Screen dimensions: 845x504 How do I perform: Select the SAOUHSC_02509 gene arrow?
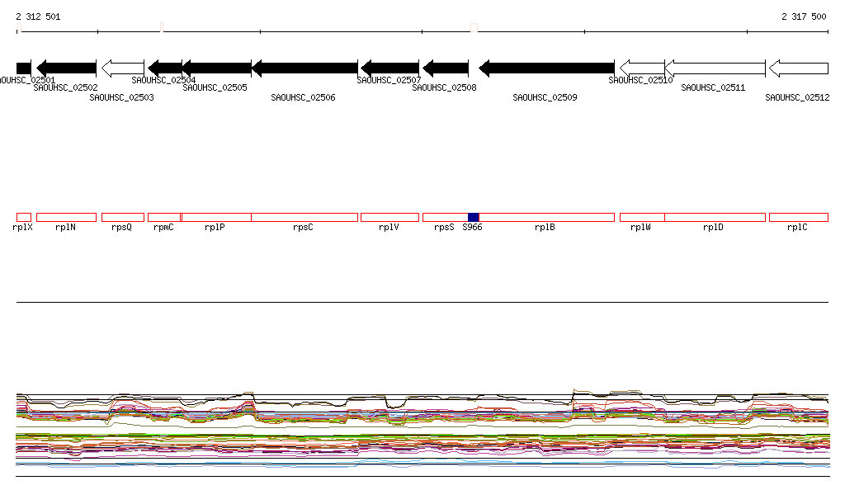546,68
